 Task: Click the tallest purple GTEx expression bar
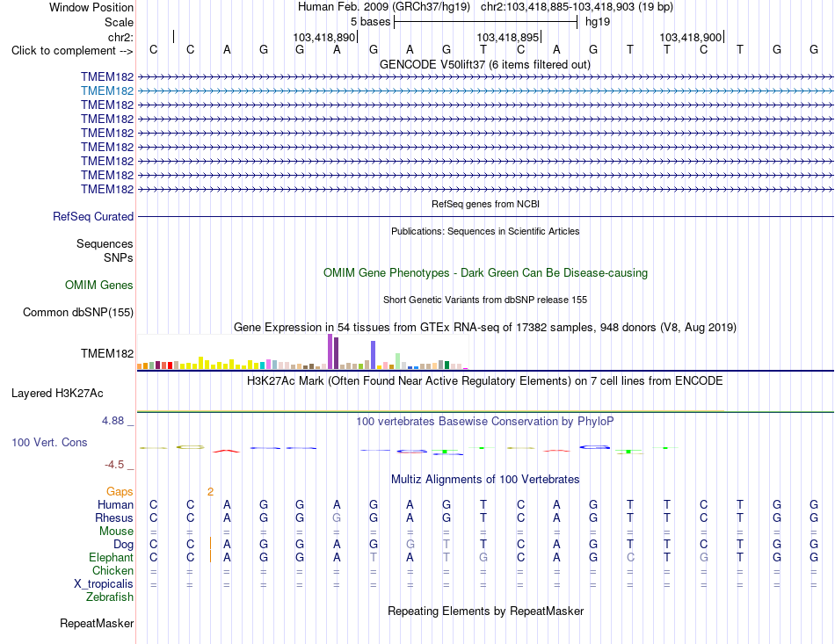pos(330,351)
